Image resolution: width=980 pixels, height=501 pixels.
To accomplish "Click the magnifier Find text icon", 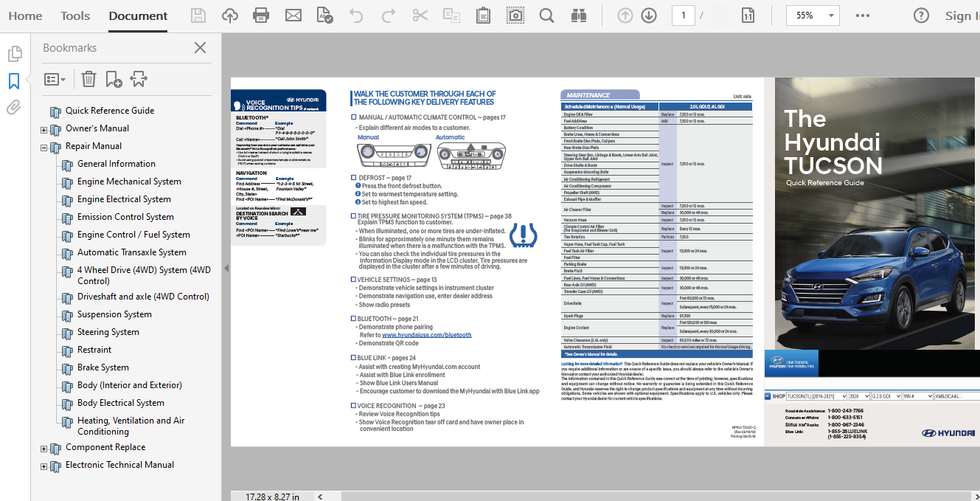I will tap(546, 15).
